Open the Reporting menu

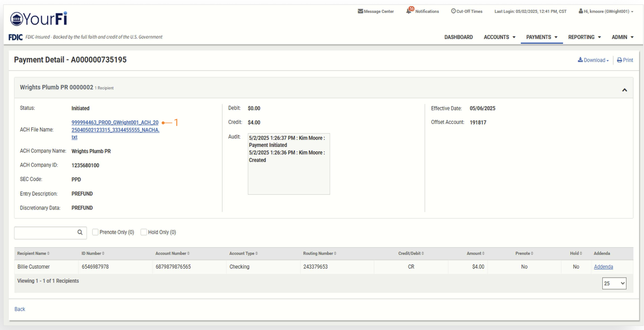584,37
